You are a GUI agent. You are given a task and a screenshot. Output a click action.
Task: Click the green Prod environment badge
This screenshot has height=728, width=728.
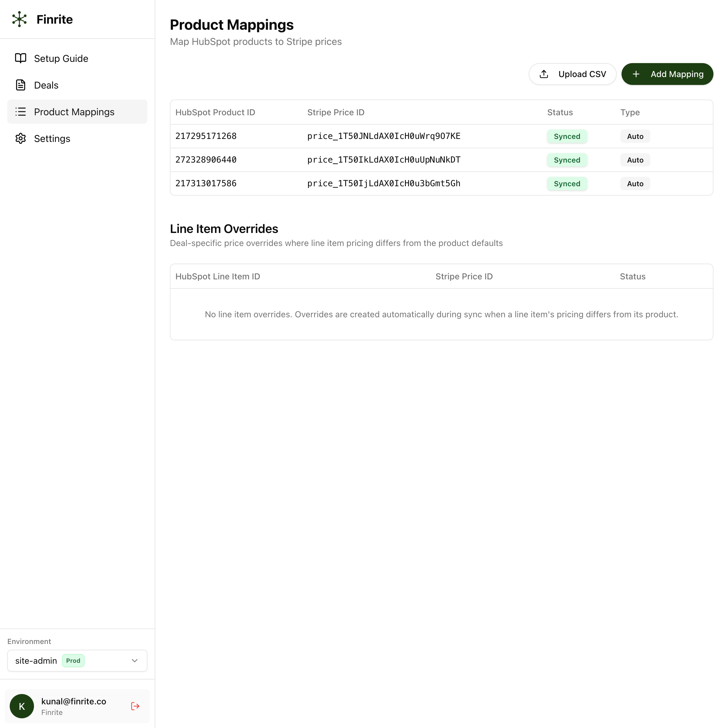coord(73,661)
